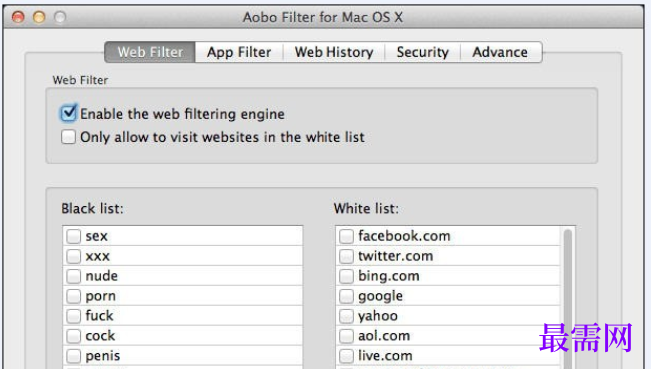
Task: Select the 'aol.com' row text
Action: (384, 335)
